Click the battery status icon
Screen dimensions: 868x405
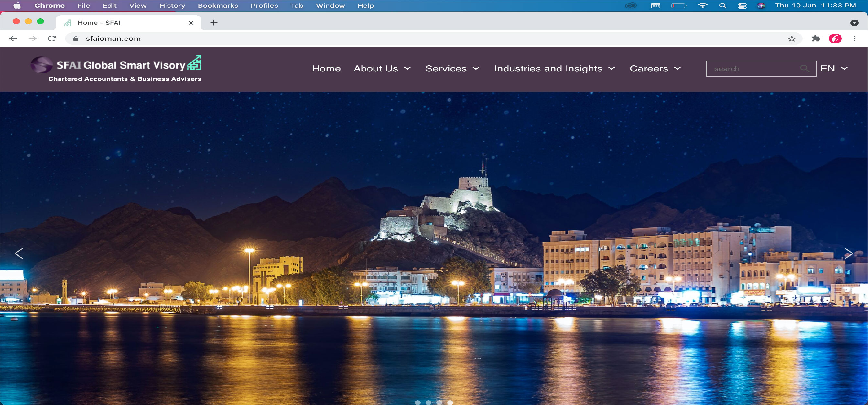pyautogui.click(x=678, y=6)
